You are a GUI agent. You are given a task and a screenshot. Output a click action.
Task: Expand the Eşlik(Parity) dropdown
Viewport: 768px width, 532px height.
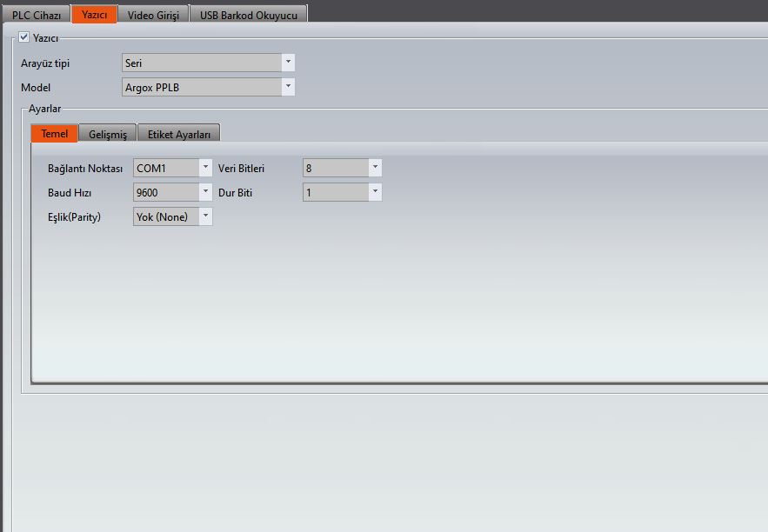tap(172, 216)
